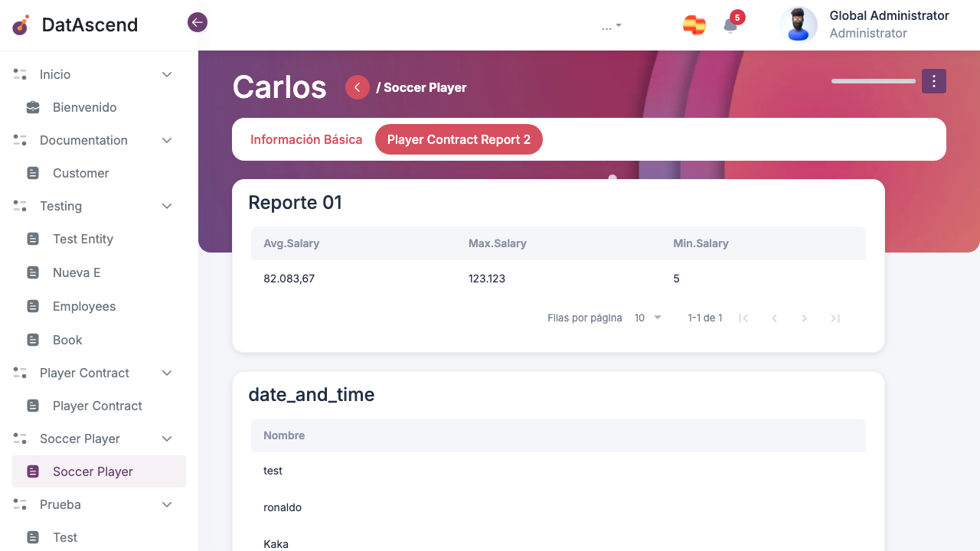This screenshot has width=980, height=551.
Task: Click the document icon beside Employees
Action: [x=33, y=306]
